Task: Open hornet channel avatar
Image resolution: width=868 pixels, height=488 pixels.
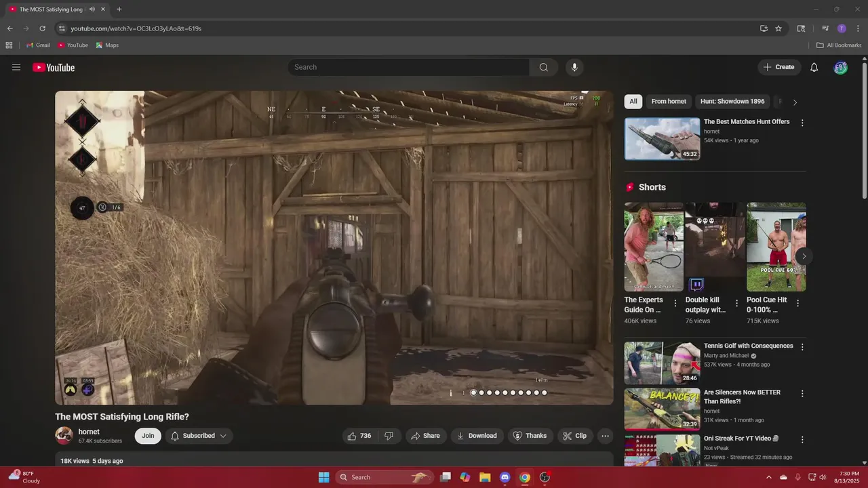Action: pos(64,436)
